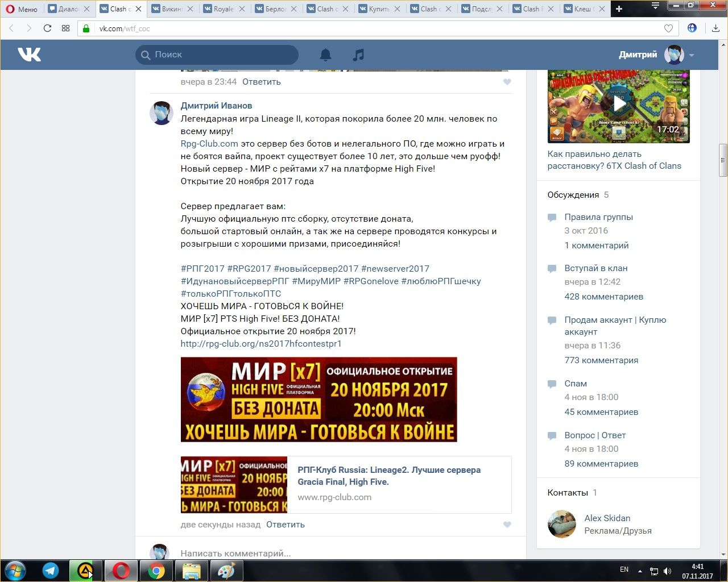The height and width of the screenshot is (582, 728).
Task: Open the notifications bell
Action: [325, 55]
